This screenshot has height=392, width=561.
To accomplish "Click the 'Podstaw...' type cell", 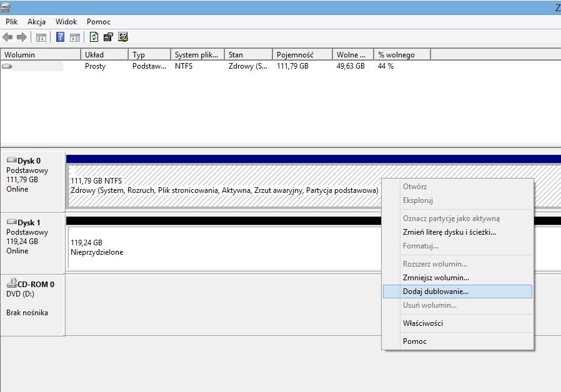I will (149, 66).
